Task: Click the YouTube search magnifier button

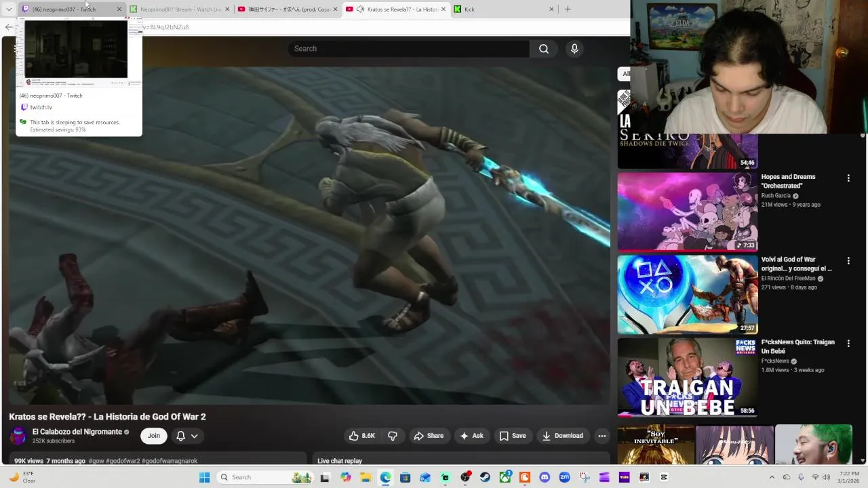Action: pos(544,49)
